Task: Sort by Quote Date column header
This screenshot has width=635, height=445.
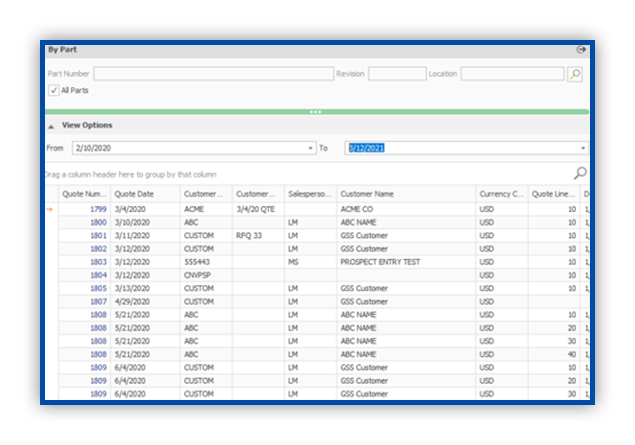Action: click(x=145, y=194)
